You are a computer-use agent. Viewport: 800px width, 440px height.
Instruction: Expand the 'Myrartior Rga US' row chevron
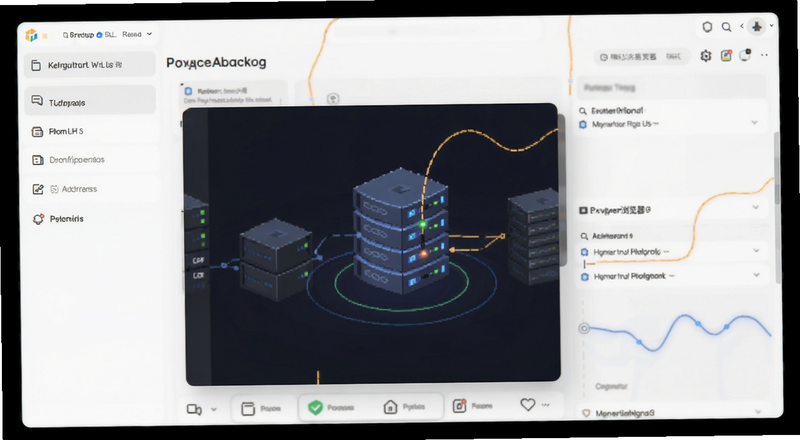[755, 123]
